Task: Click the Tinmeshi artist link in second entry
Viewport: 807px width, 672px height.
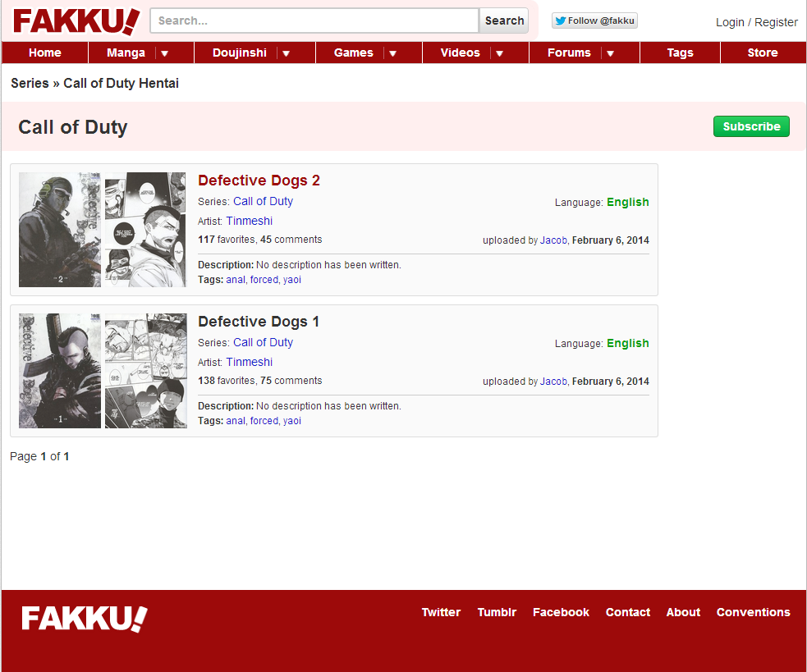Action: (249, 362)
